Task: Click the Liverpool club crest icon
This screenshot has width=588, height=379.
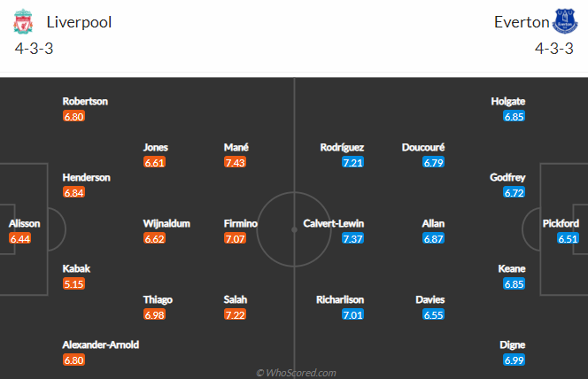Action: click(x=23, y=22)
